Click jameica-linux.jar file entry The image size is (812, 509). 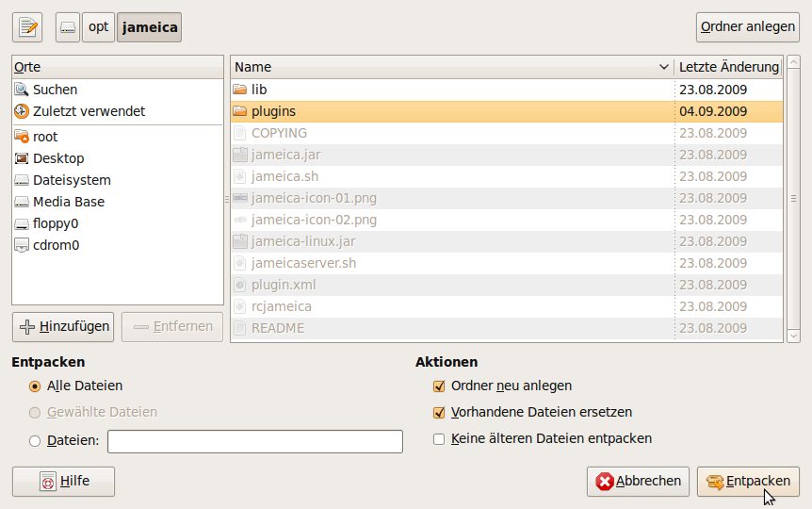[x=507, y=242]
